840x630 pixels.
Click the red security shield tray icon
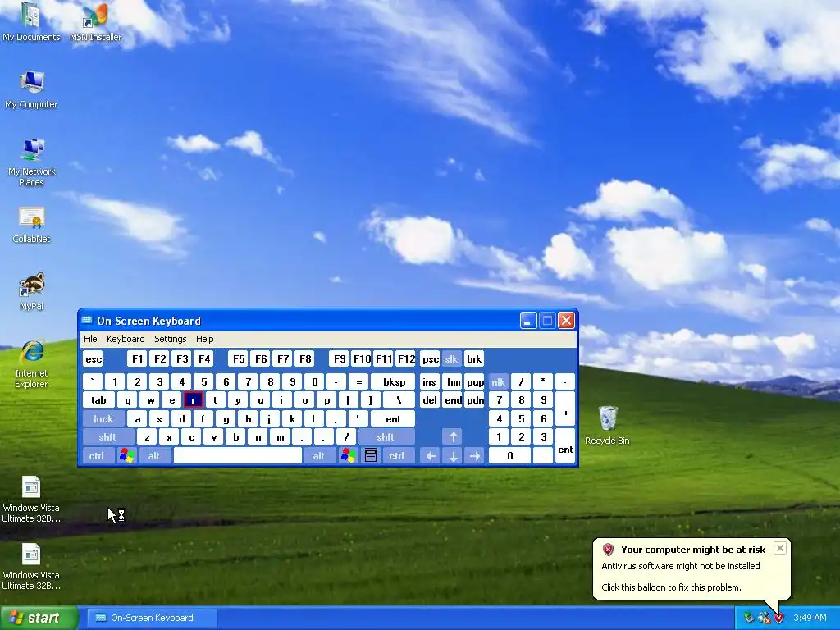point(779,618)
